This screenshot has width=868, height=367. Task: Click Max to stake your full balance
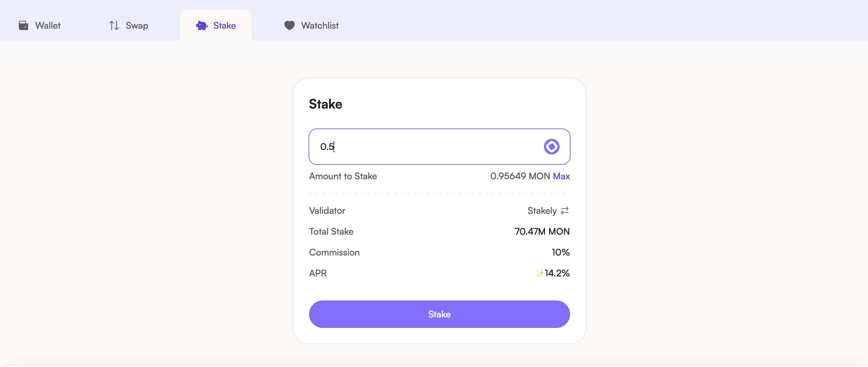pyautogui.click(x=561, y=176)
